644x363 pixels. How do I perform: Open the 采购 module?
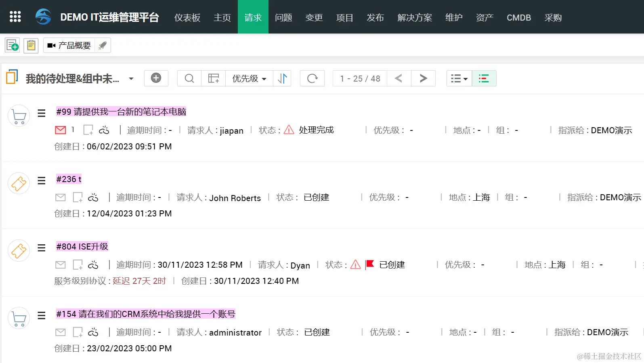point(553,17)
